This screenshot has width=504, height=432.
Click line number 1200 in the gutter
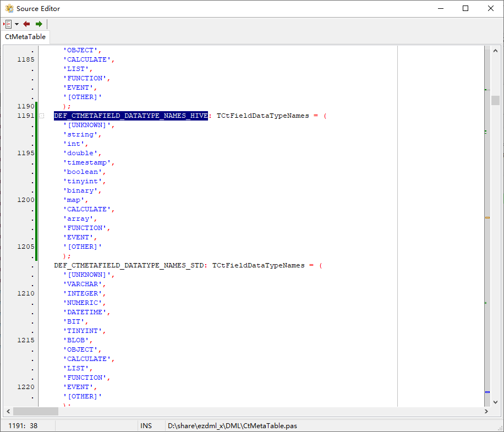pos(26,200)
